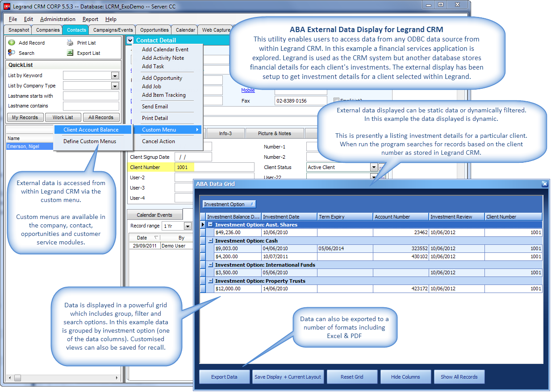Collapse the Aust. Shares investment group
The width and height of the screenshot is (551, 392).
210,225
